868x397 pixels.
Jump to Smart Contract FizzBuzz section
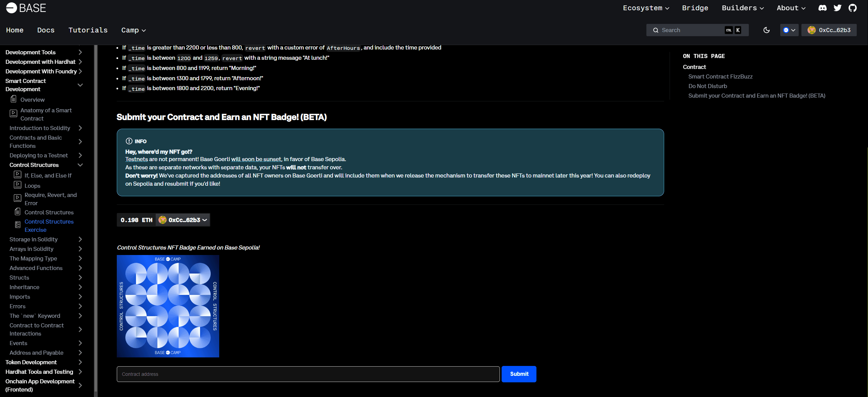[x=720, y=76]
